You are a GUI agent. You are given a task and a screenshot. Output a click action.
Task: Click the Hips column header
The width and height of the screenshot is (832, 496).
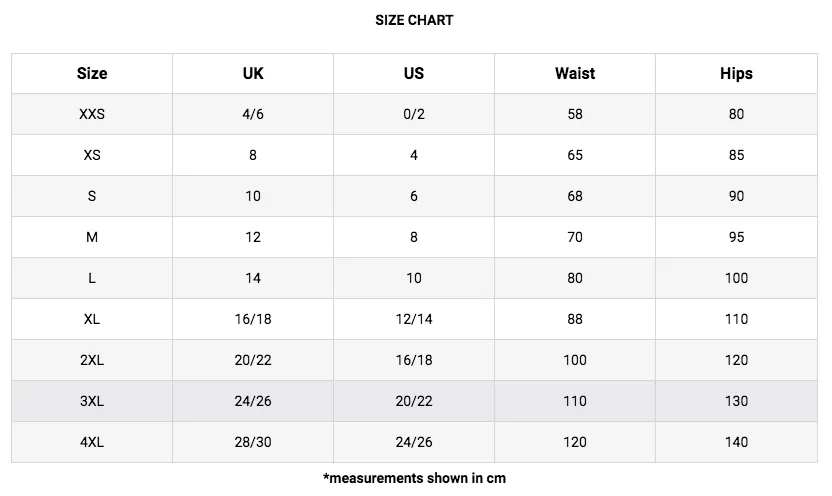736,73
